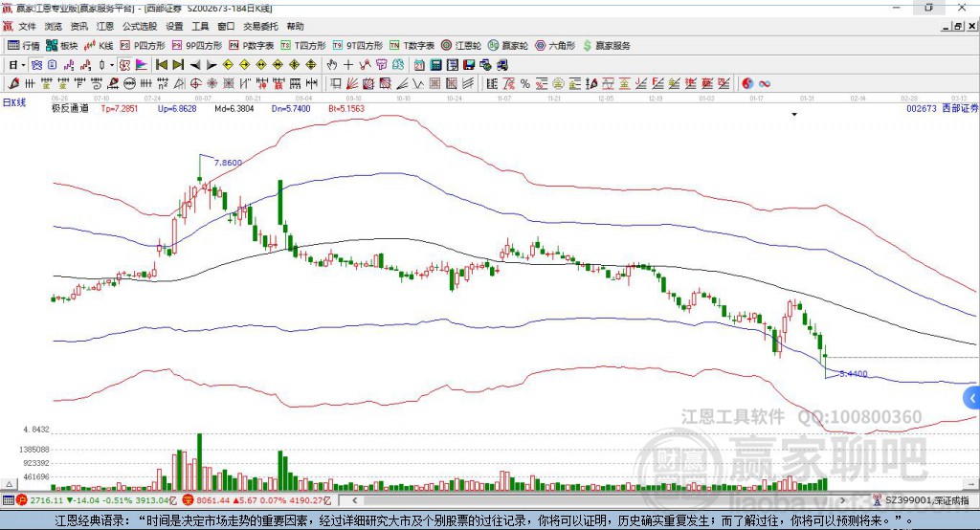Open the 9P四方形 tool

197,46
